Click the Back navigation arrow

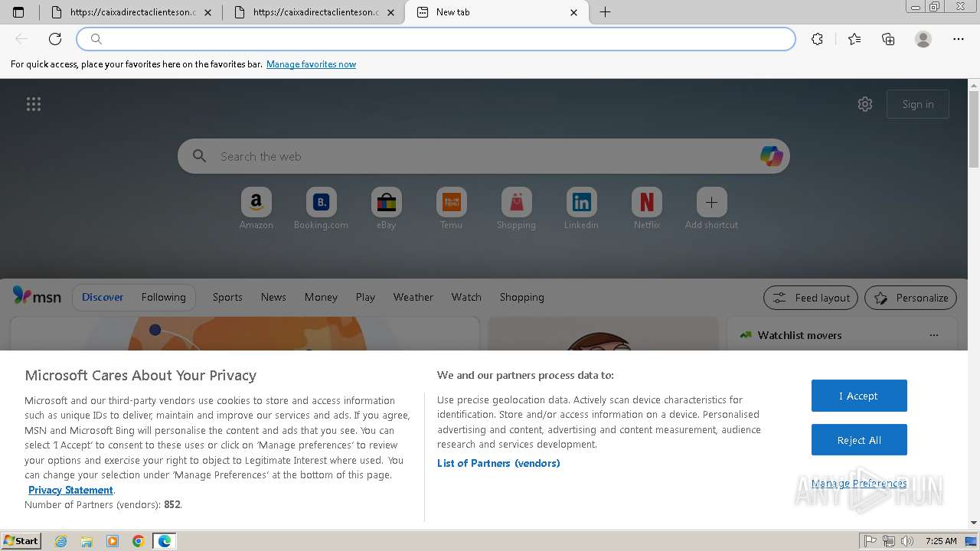(21, 39)
